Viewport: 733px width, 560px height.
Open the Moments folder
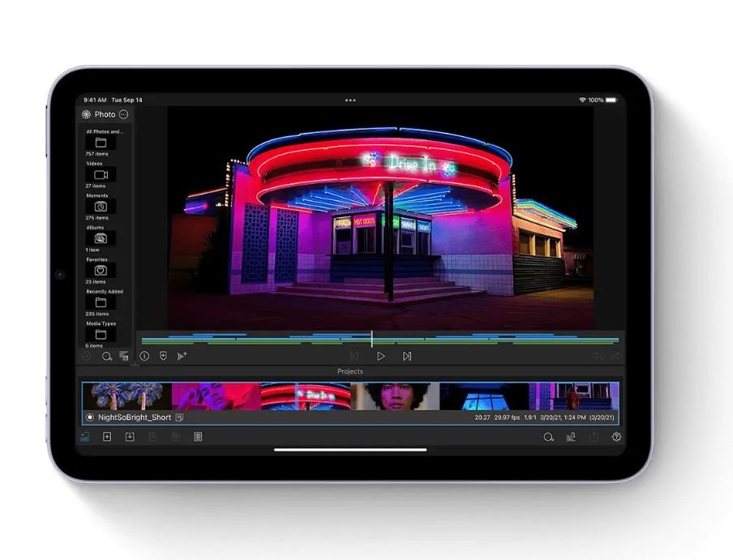click(101, 207)
